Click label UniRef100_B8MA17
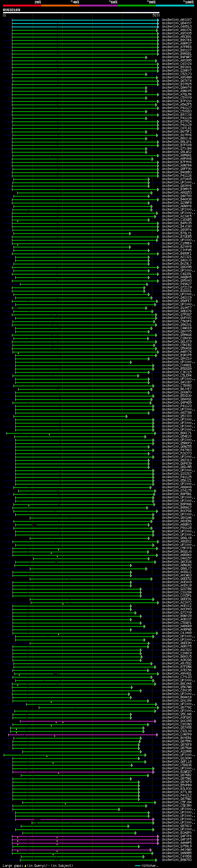197x868 pixels. (176, 507)
